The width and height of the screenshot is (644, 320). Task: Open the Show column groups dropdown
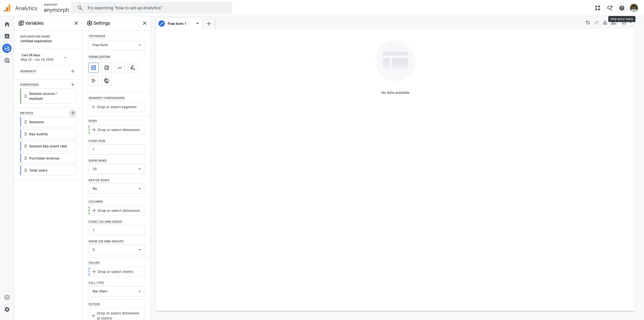pos(117,250)
